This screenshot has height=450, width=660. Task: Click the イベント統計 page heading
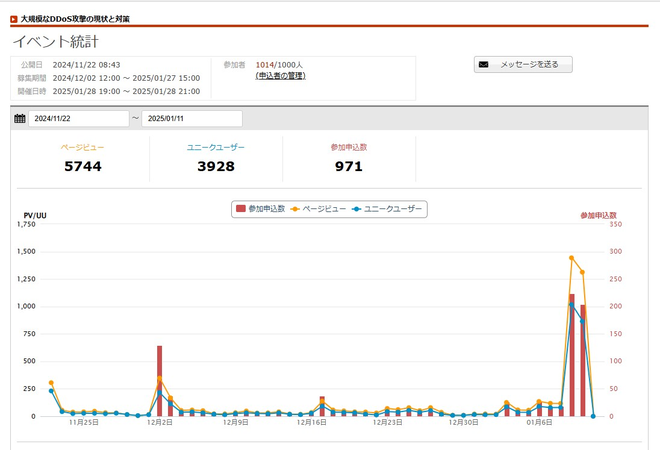pyautogui.click(x=55, y=41)
